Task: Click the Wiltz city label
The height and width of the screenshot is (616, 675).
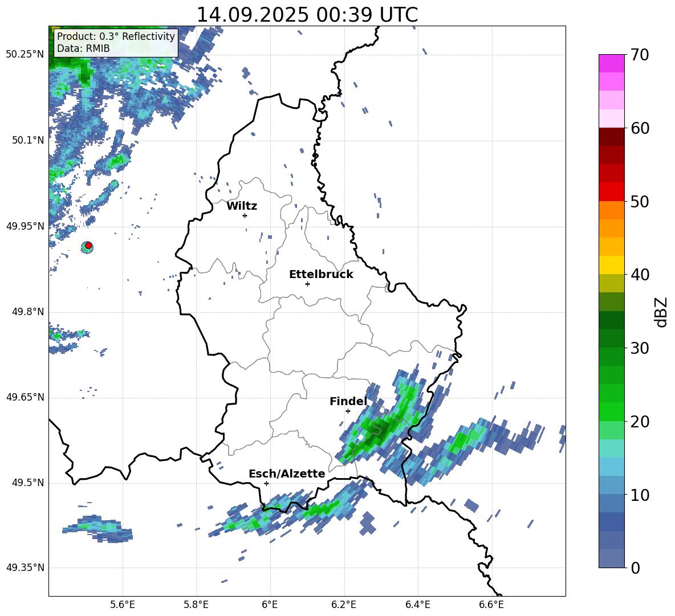Action: point(242,206)
